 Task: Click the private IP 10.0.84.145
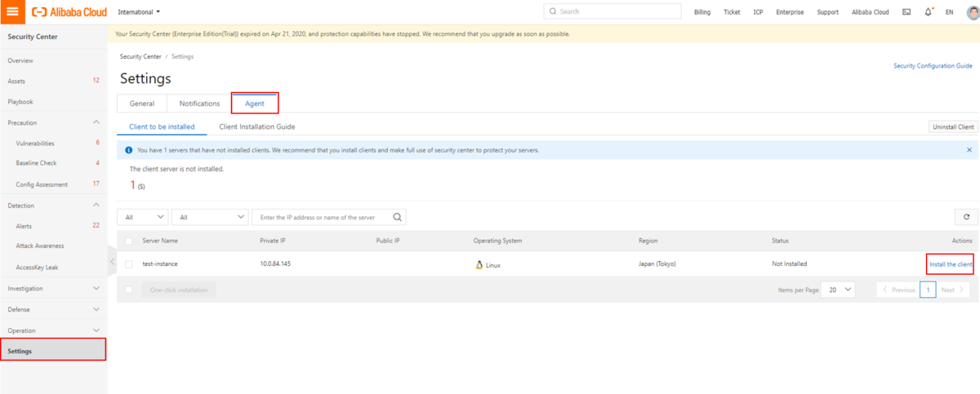pyautogui.click(x=275, y=264)
